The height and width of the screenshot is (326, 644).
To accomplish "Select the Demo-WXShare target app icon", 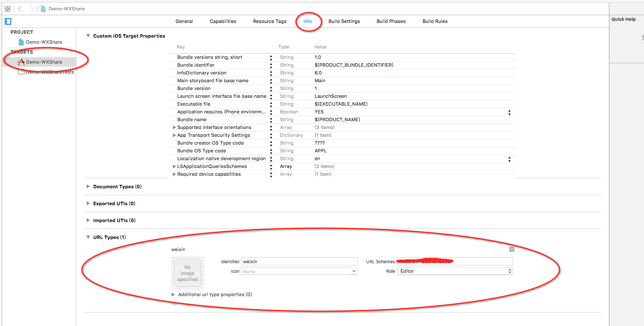I will point(21,62).
